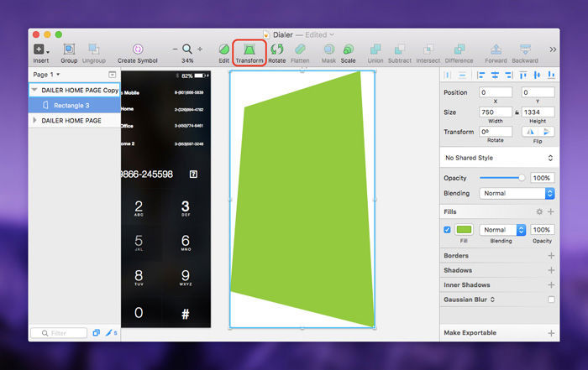The image size is (588, 370).
Task: Click the Create Symbol icon
Action: pos(137,50)
